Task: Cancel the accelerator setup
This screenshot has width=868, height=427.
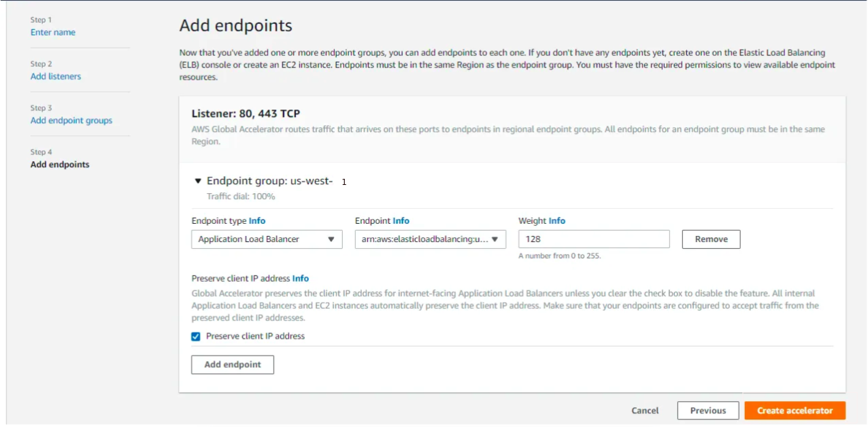Action: 645,411
